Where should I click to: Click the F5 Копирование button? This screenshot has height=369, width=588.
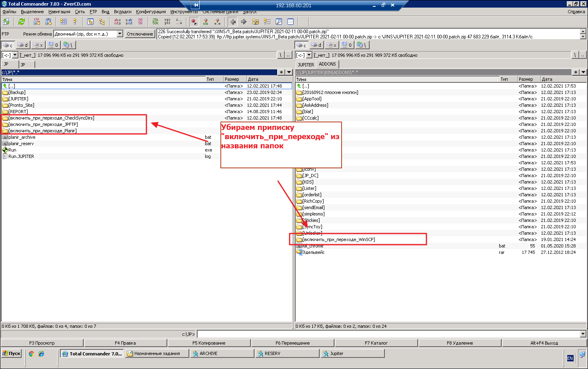pos(209,343)
